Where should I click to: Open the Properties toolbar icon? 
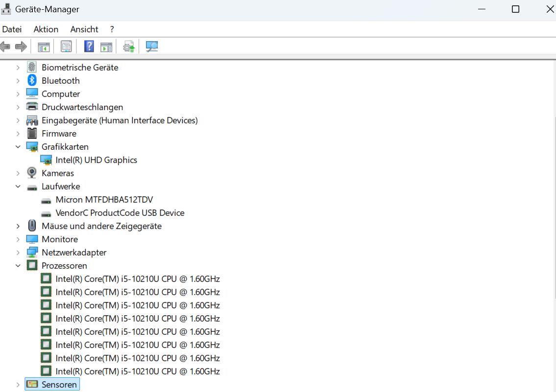click(66, 46)
